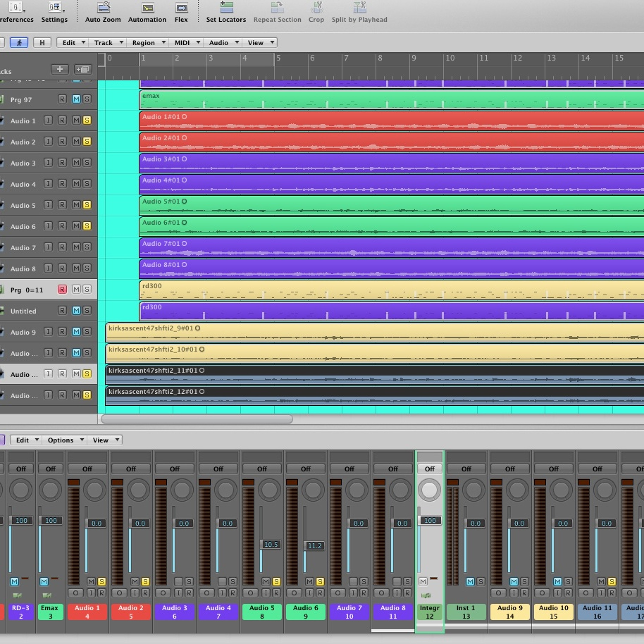Click the horizontal arrange scrollbar
644x644 pixels.
tap(197, 419)
